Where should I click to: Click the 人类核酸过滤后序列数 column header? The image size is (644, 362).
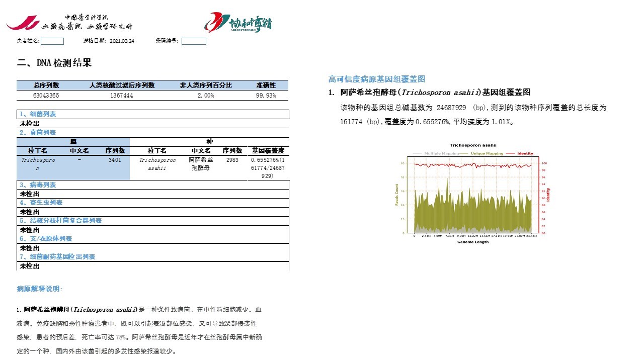coord(122,85)
